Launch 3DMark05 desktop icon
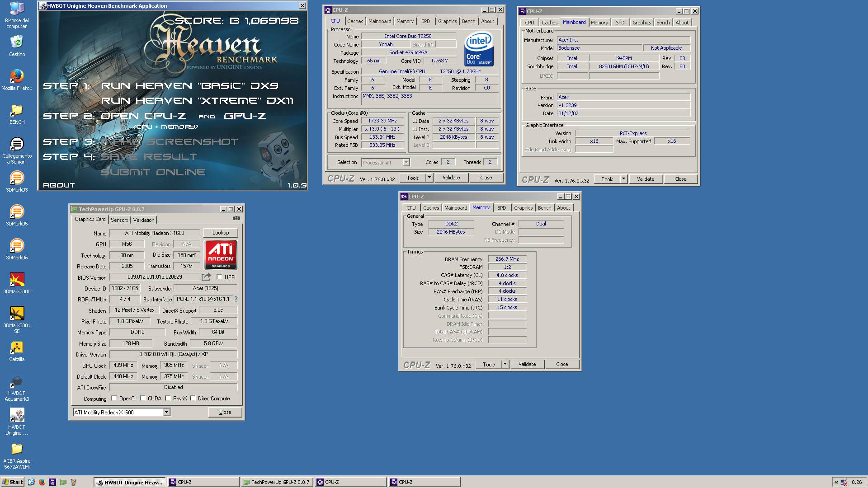The height and width of the screenshot is (488, 868). pyautogui.click(x=17, y=216)
